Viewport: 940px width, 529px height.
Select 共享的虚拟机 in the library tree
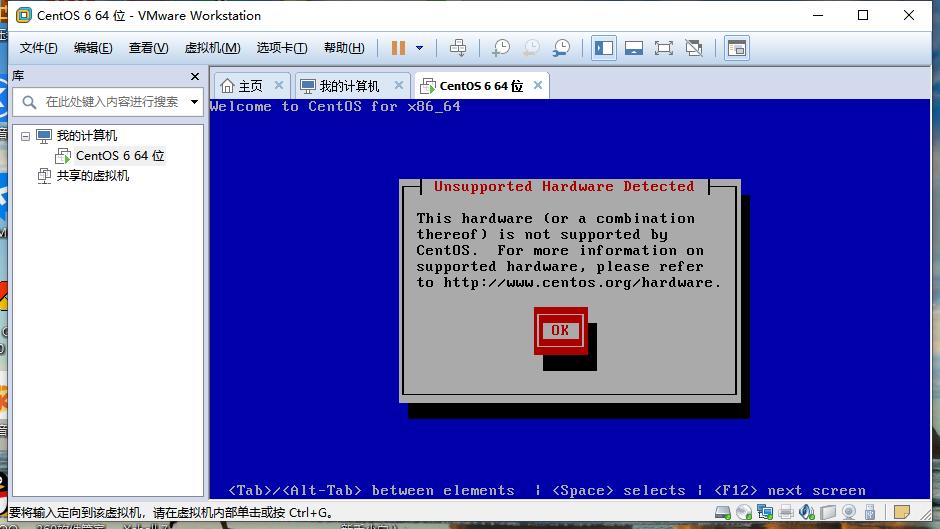[92, 176]
